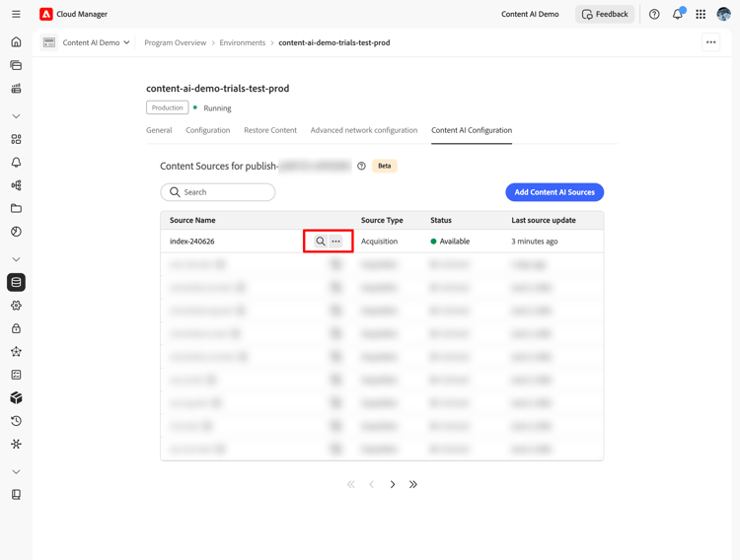Click Add Content AI Sources button

pos(555,192)
